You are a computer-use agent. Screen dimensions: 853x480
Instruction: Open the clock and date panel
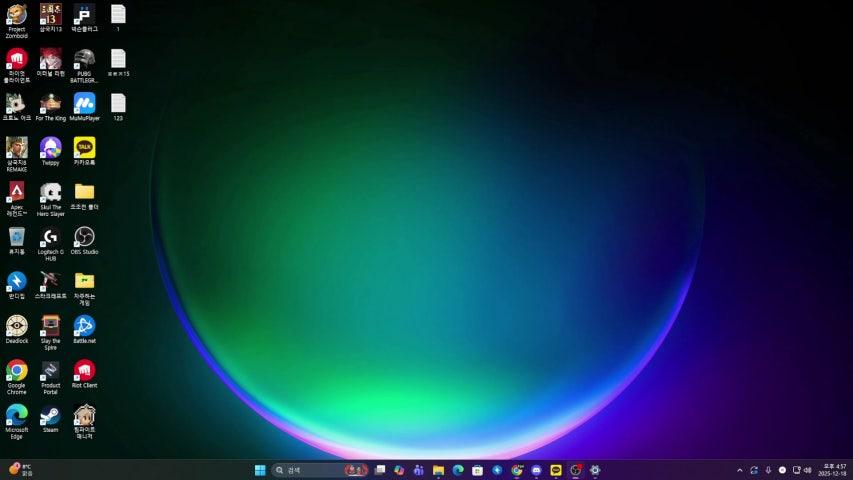click(834, 470)
